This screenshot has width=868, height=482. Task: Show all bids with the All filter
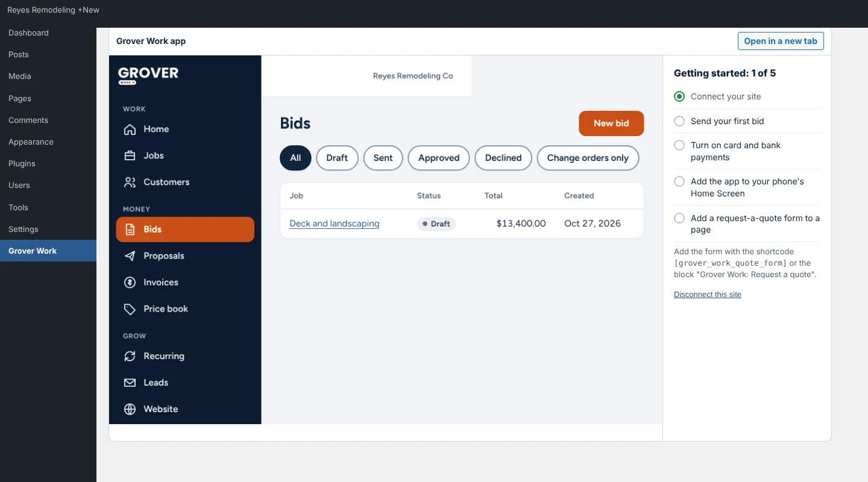point(295,158)
